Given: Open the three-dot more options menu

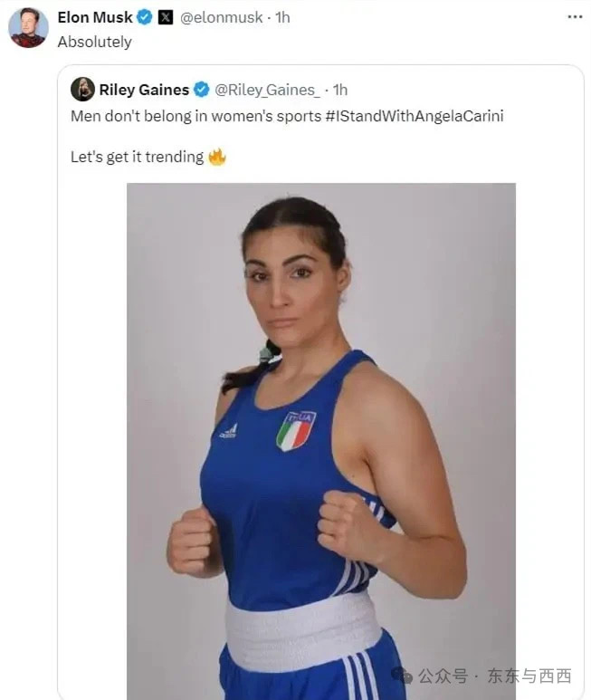Looking at the screenshot, I should point(575,17).
